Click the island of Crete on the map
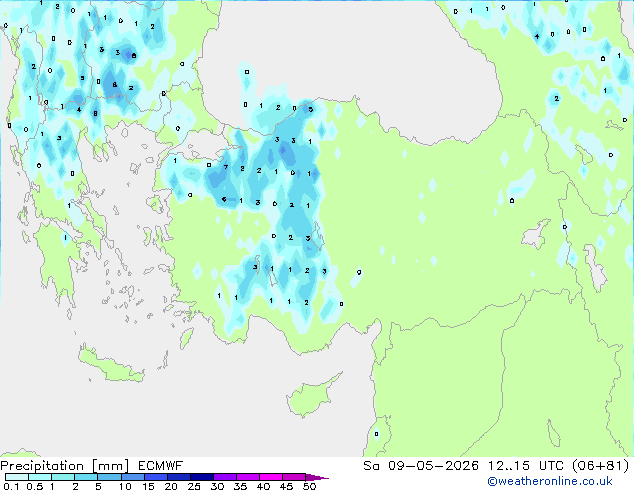 (110, 364)
